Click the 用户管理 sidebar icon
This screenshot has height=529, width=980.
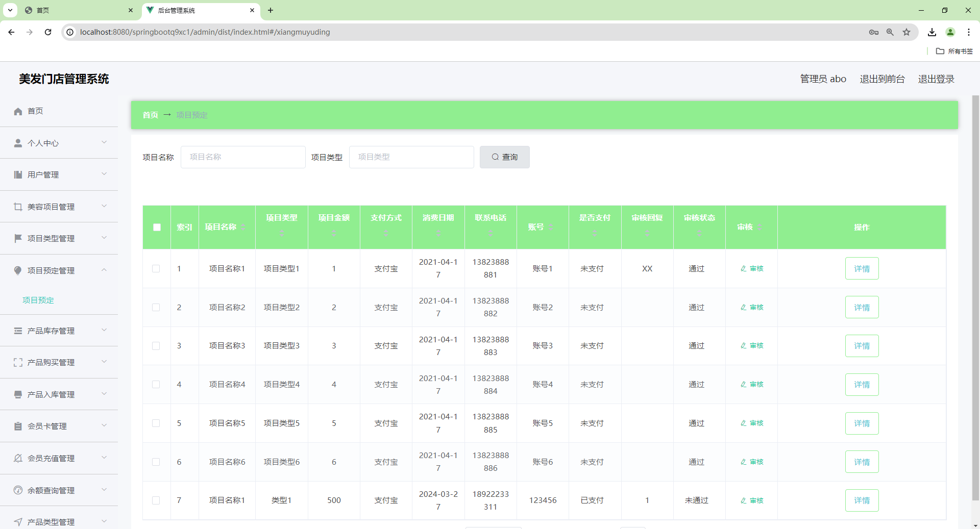[x=18, y=174]
